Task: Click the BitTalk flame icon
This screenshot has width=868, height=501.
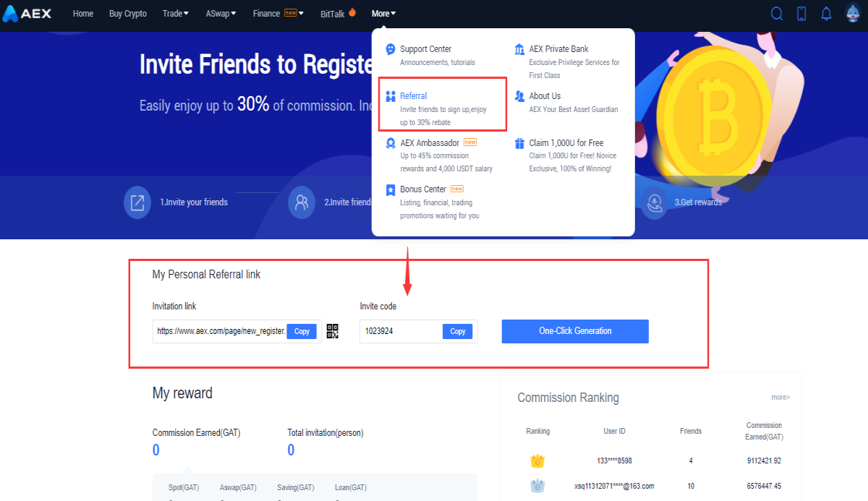Action: coord(352,13)
